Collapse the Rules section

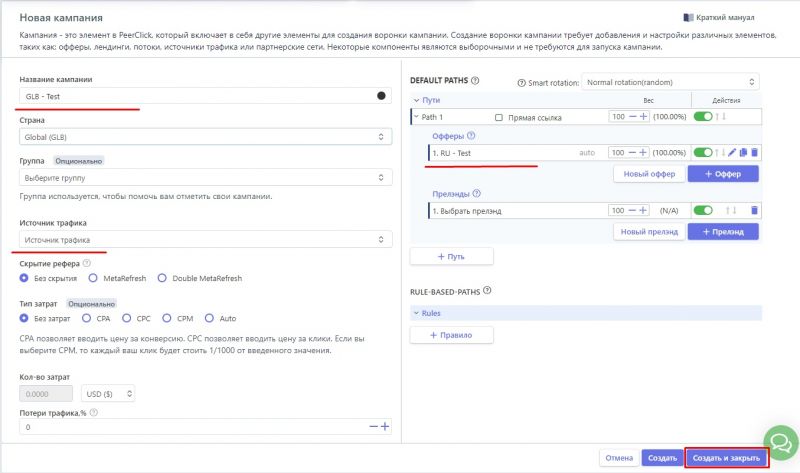416,313
